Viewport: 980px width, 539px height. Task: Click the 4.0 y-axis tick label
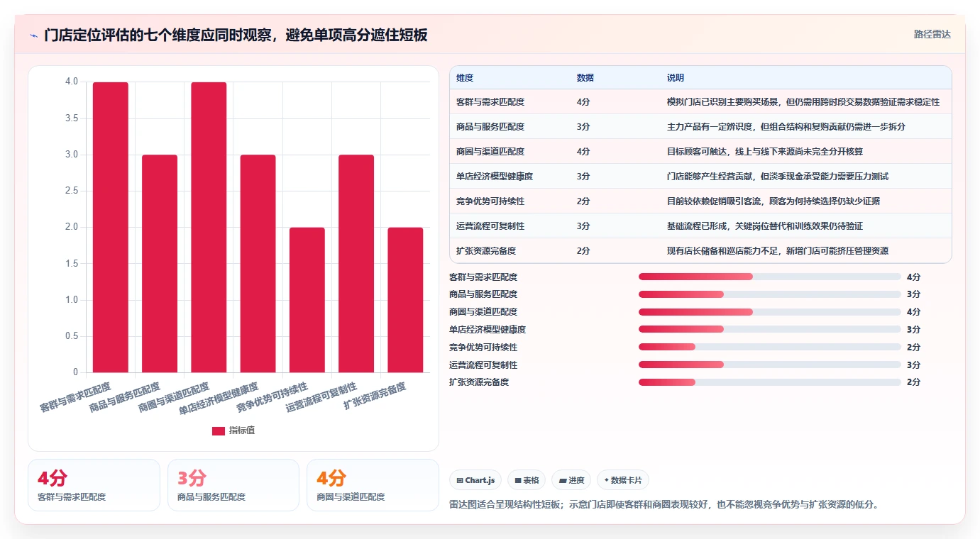72,82
